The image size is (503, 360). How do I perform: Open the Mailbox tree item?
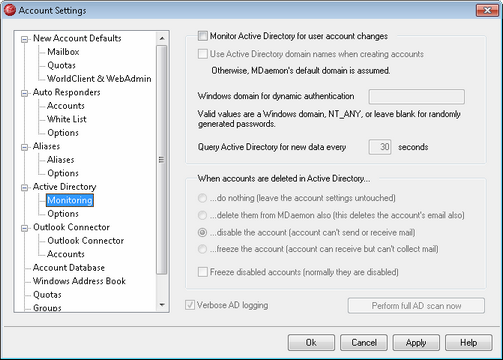pyautogui.click(x=63, y=52)
